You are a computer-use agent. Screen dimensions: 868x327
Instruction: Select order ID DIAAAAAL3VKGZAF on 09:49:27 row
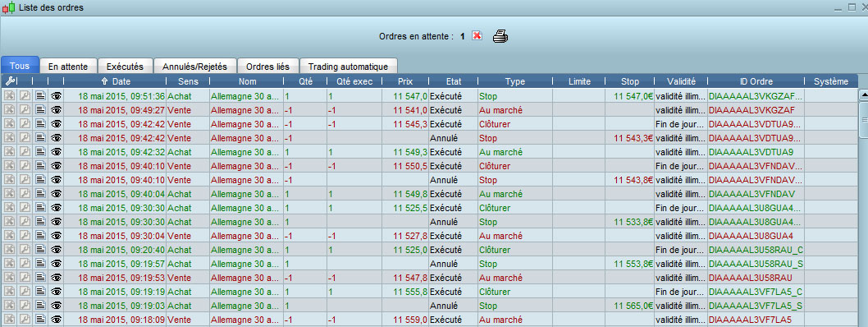point(752,110)
